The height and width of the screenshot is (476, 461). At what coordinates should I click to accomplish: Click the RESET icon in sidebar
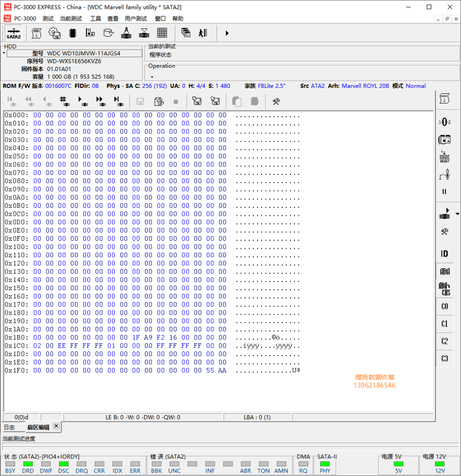[x=444, y=157]
